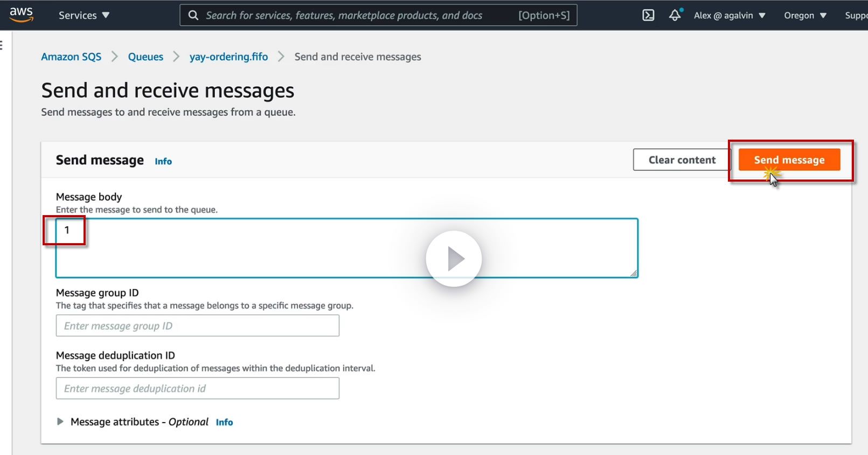Click the 'Message group ID' label
This screenshot has height=455, width=868.
click(x=98, y=293)
